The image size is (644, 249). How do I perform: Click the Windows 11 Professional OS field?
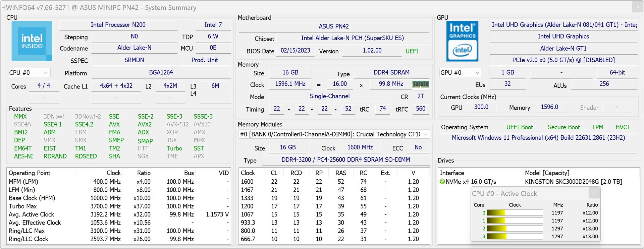coord(538,138)
